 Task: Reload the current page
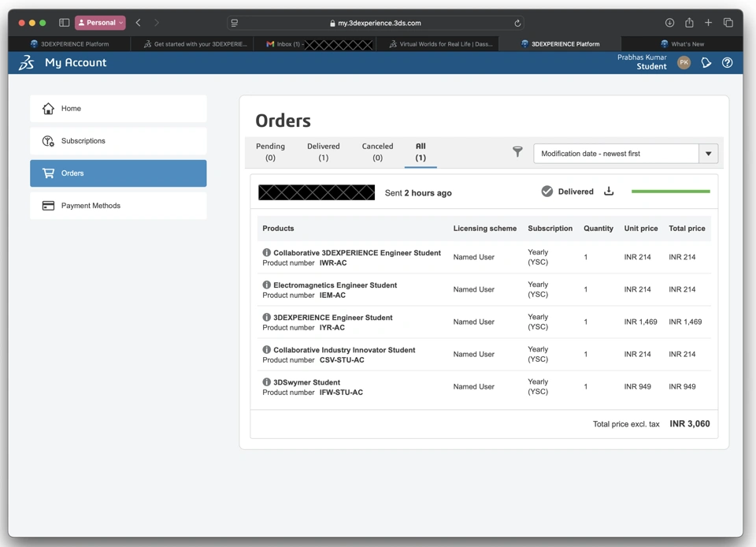[517, 23]
